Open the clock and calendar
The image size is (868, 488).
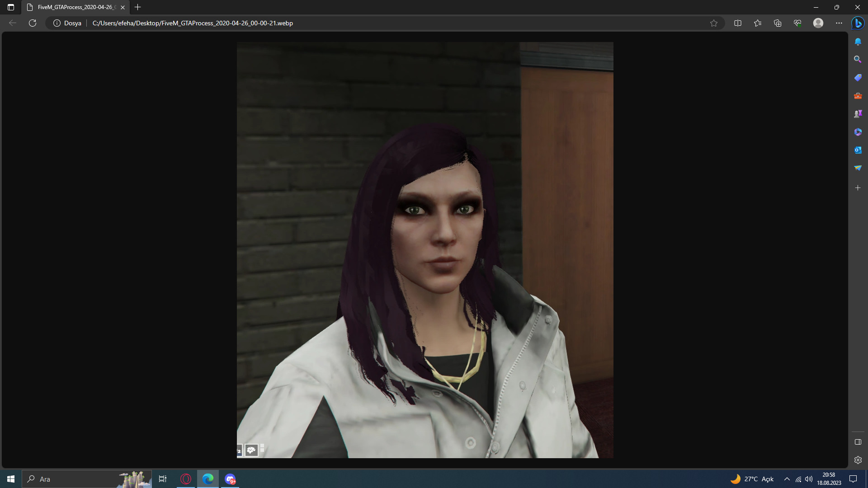pyautogui.click(x=829, y=479)
